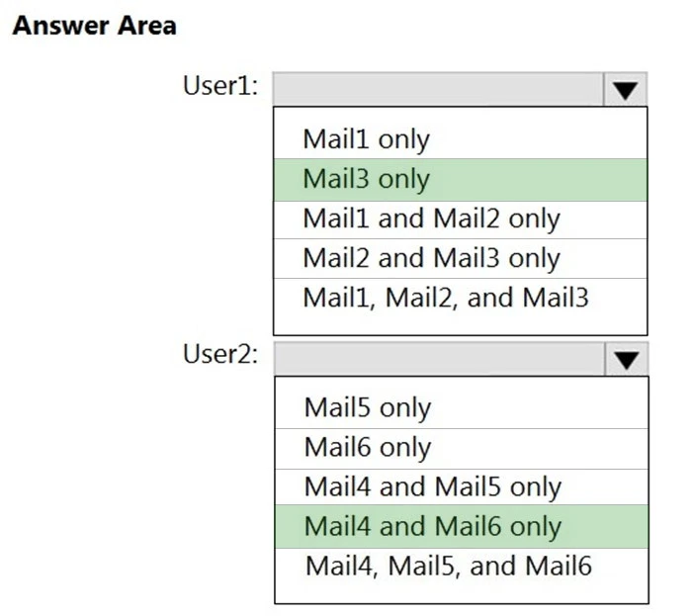
Task: Pick the "Mail6 only" option
Action: [x=367, y=447]
